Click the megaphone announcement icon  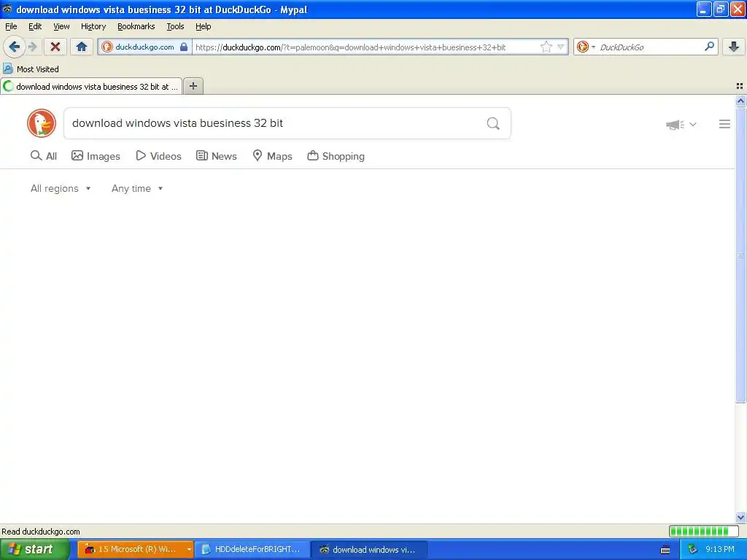675,124
